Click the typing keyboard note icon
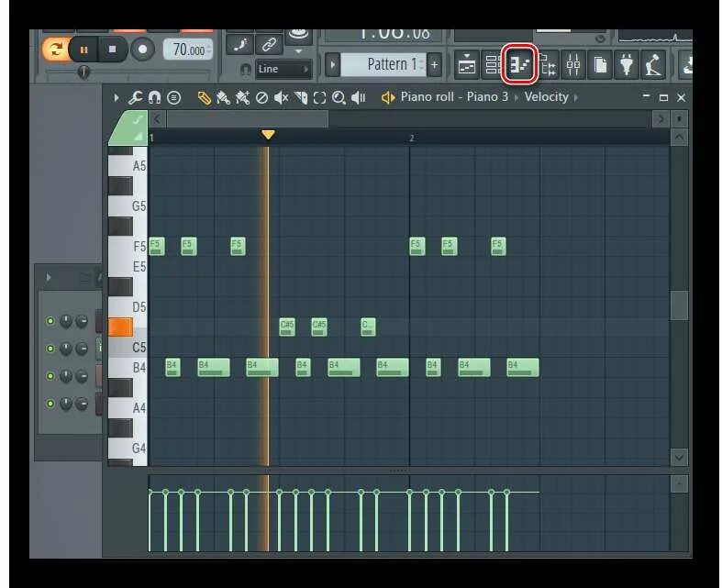 pyautogui.click(x=240, y=45)
